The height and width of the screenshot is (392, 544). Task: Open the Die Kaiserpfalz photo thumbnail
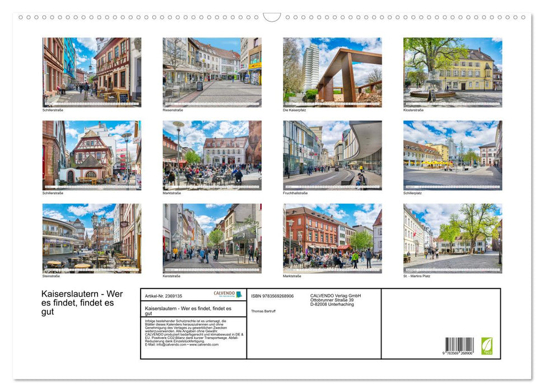coord(332,72)
